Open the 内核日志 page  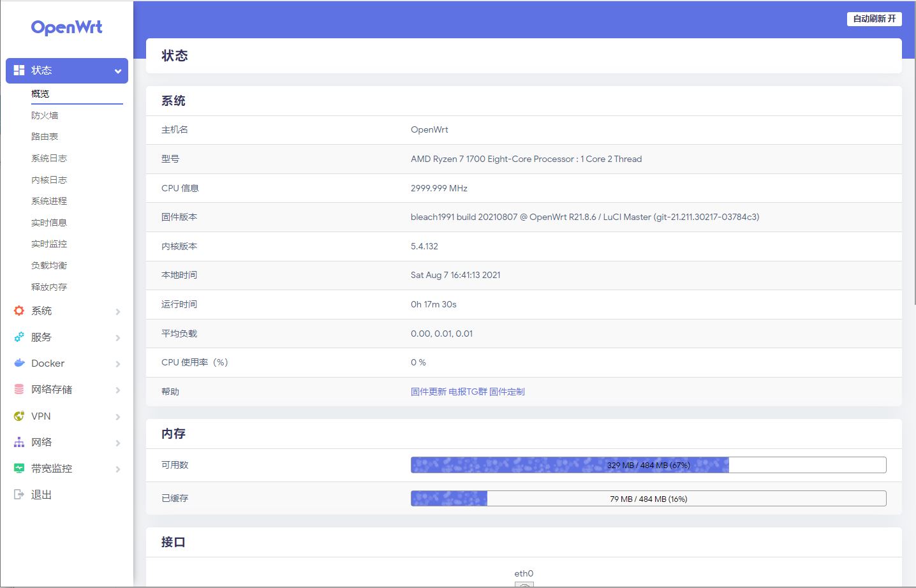click(49, 180)
